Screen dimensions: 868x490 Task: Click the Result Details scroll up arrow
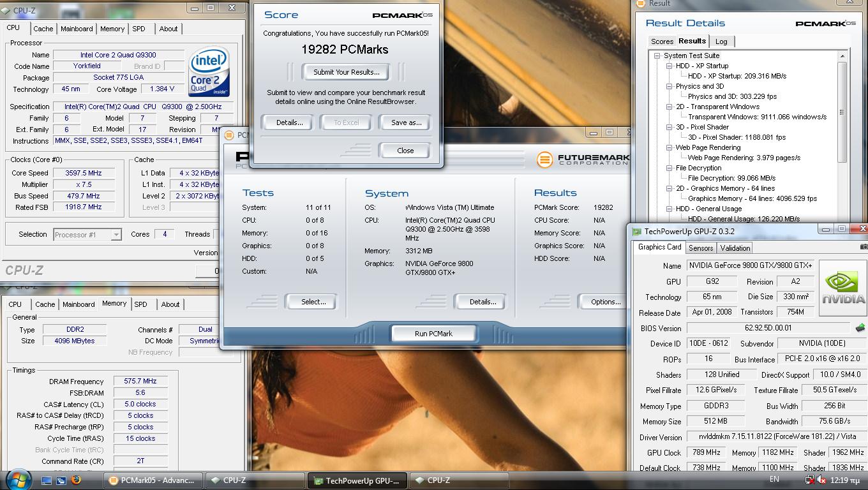pos(842,56)
